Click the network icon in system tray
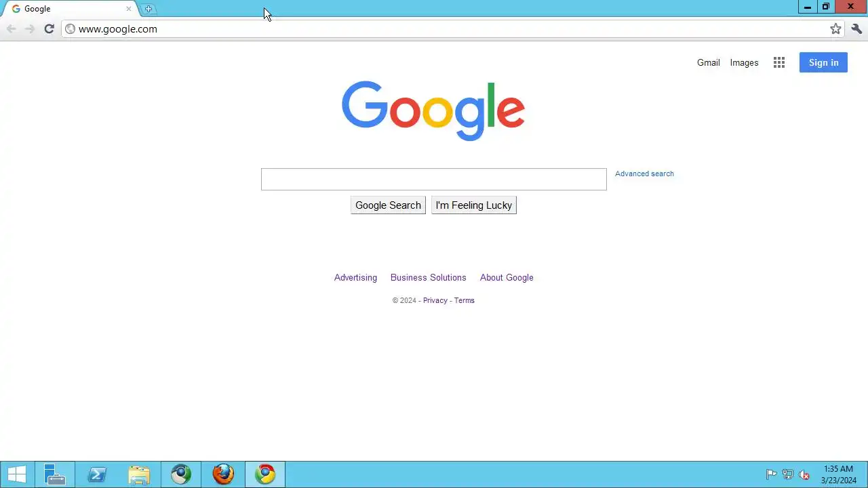The height and width of the screenshot is (488, 868). (x=788, y=474)
